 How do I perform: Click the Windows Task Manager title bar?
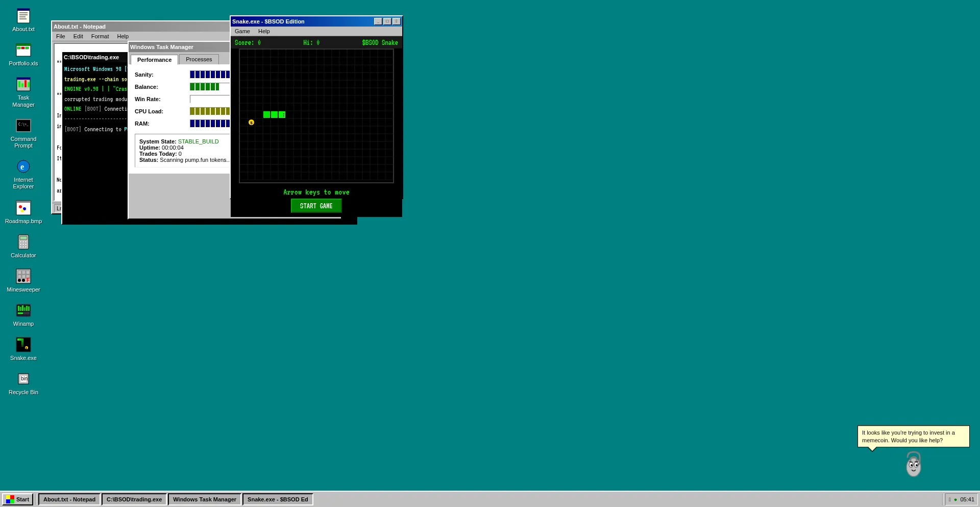point(179,47)
